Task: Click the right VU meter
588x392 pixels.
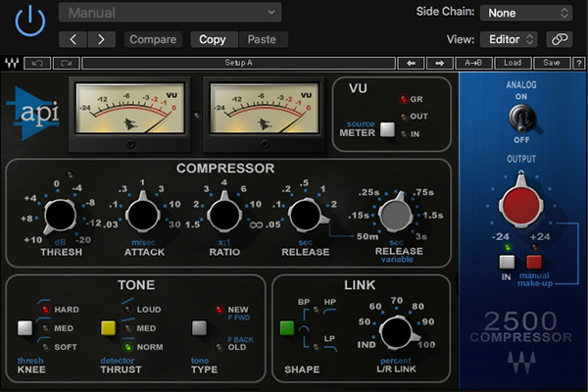Action: point(265,109)
